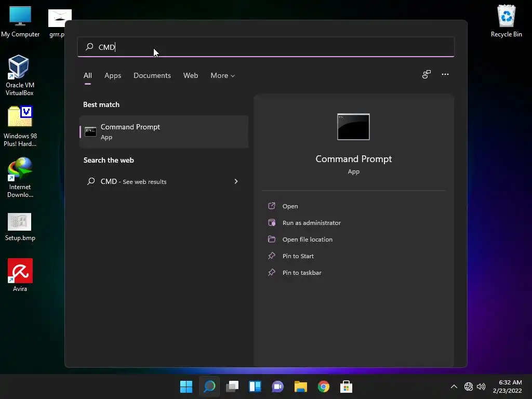Select Command Prompt best match result
532x399 pixels.
pyautogui.click(x=164, y=131)
